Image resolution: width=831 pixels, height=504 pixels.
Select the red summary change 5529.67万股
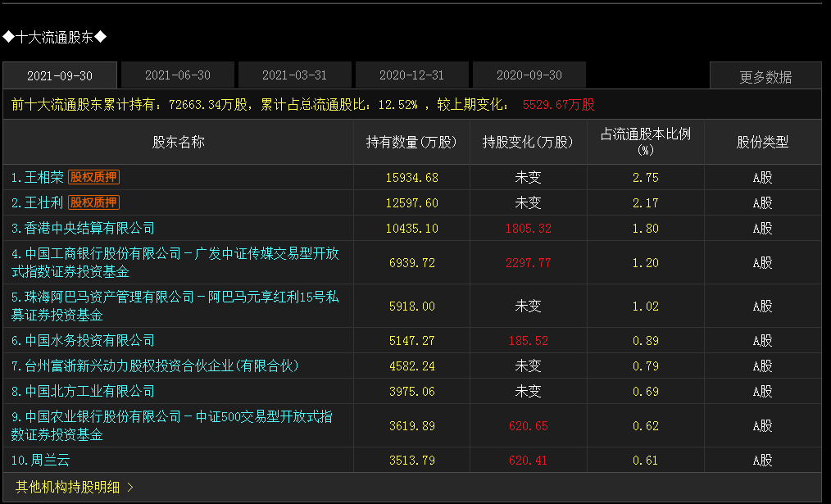559,105
